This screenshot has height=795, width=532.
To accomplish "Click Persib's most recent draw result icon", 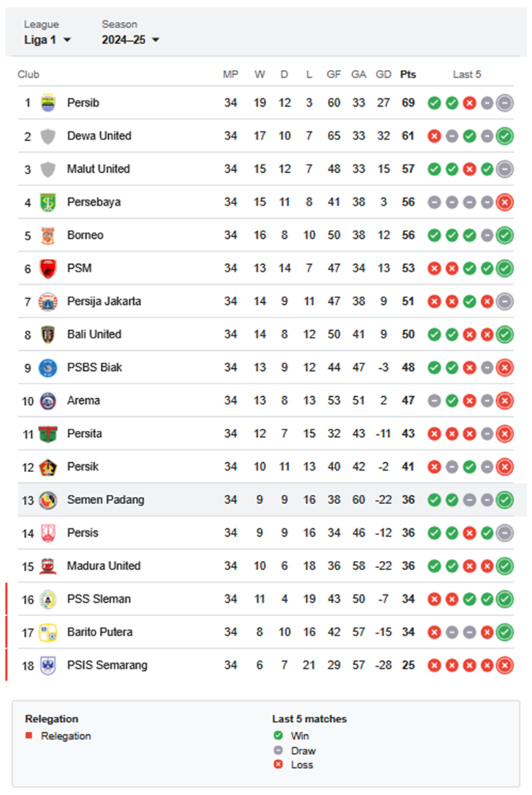I will (x=505, y=103).
